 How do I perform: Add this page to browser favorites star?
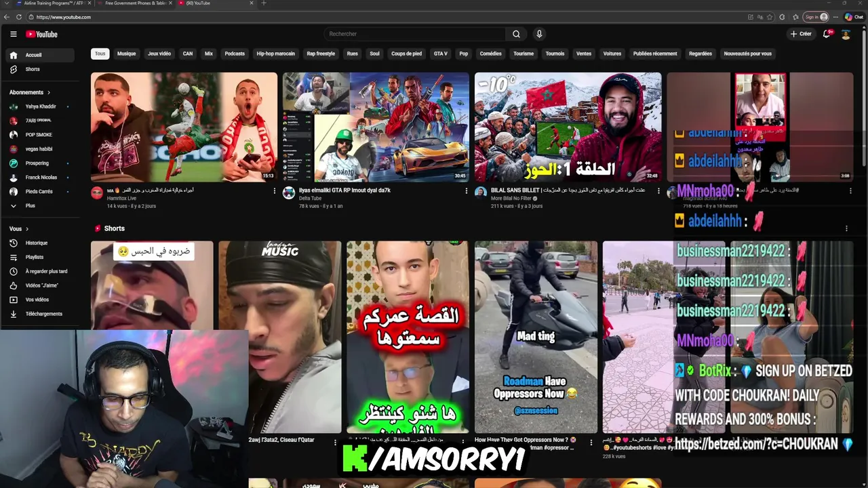(x=770, y=17)
